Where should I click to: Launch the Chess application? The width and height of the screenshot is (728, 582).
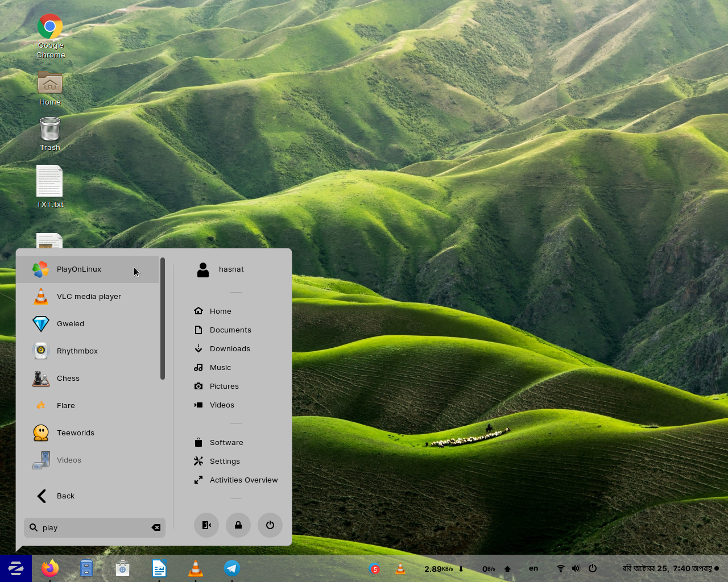point(68,379)
